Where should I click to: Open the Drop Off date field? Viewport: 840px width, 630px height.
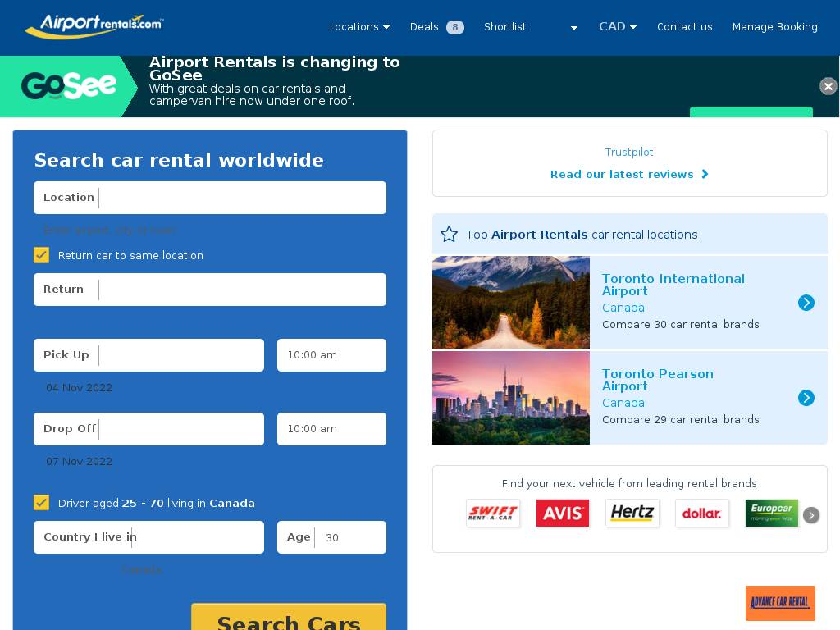tap(149, 428)
